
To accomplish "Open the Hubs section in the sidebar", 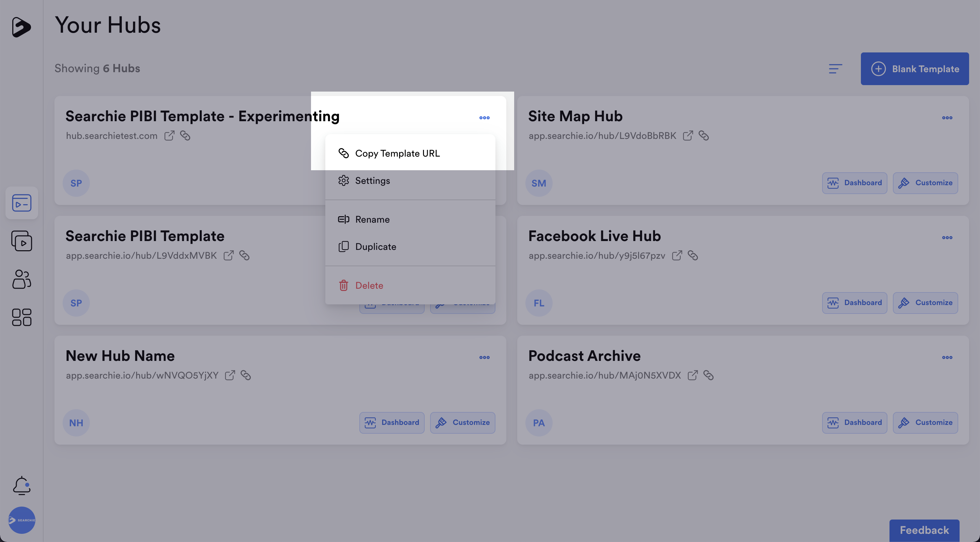I will [x=22, y=203].
